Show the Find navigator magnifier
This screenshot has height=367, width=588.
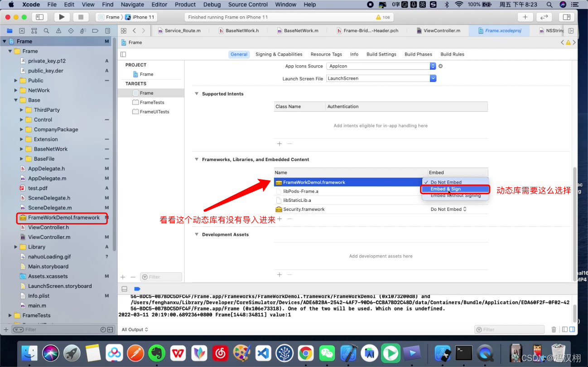pos(46,31)
